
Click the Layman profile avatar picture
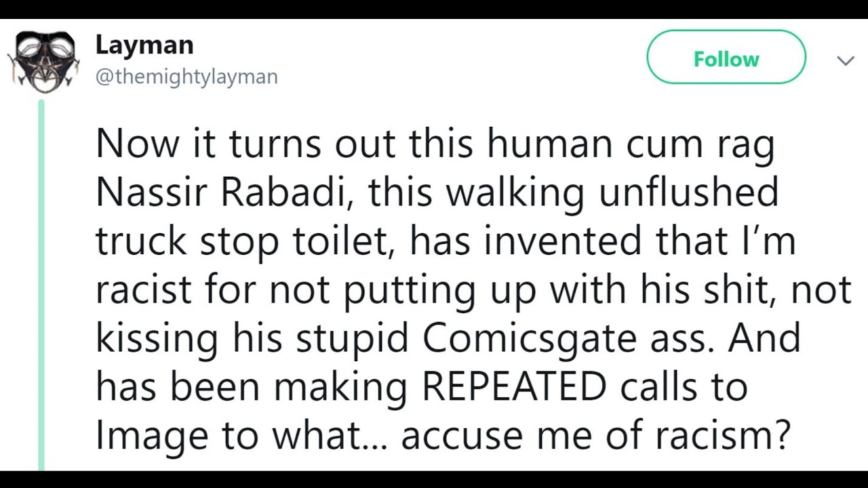tap(43, 60)
